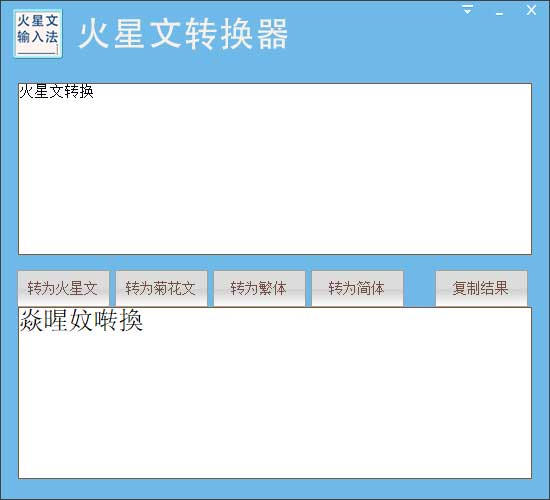
Task: Click the 火星文转换器 title text
Action: (x=183, y=34)
